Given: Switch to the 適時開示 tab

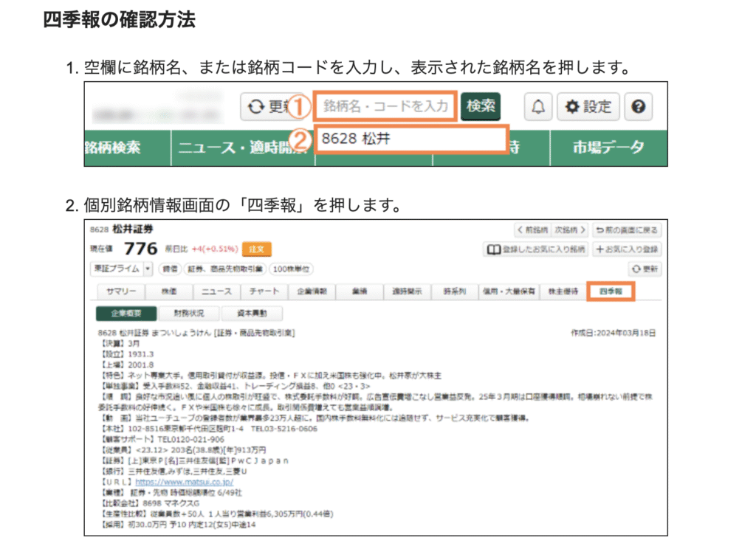Looking at the screenshot, I should (x=407, y=291).
